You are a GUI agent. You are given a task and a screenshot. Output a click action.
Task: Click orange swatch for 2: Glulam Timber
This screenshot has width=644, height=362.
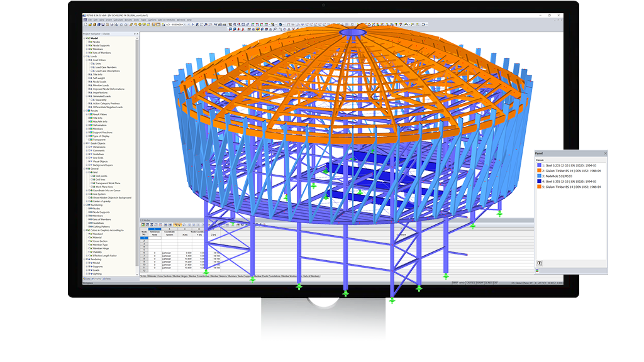[x=539, y=171]
